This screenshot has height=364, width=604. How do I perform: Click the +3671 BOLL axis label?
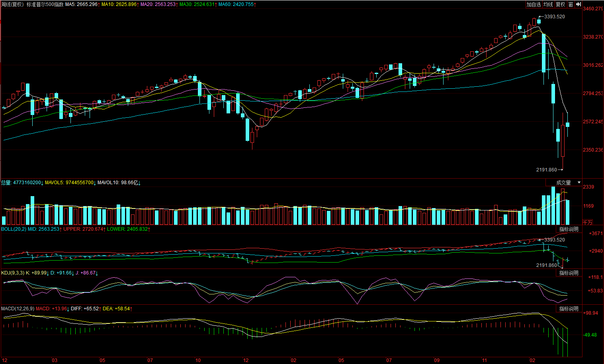(x=596, y=233)
